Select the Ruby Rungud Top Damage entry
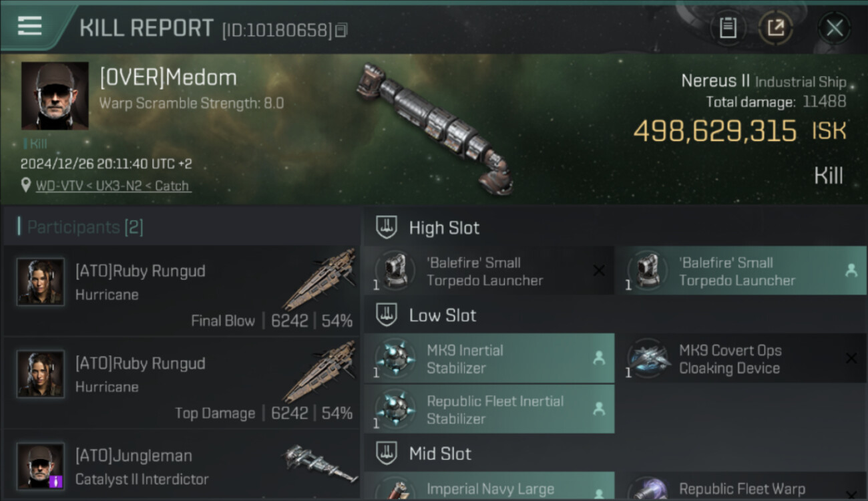Image resolution: width=868 pixels, height=501 pixels. point(182,383)
